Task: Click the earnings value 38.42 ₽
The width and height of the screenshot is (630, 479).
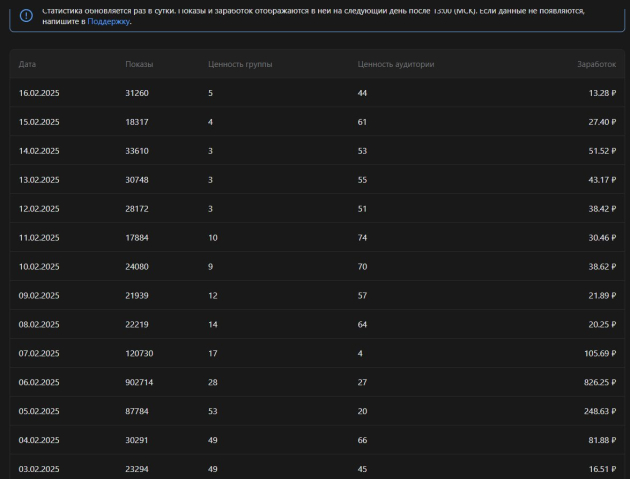Action: (602, 209)
